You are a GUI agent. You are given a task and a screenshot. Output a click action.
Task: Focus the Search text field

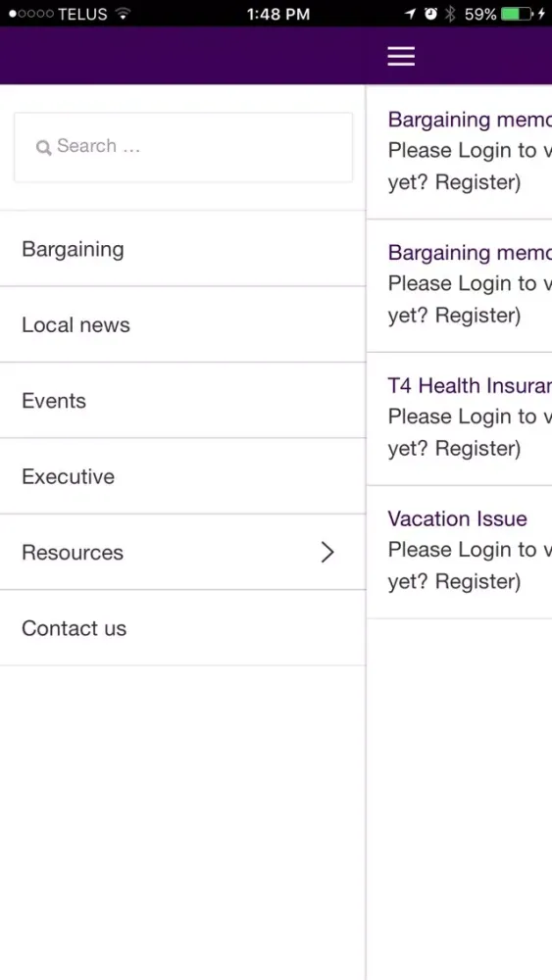183,148
